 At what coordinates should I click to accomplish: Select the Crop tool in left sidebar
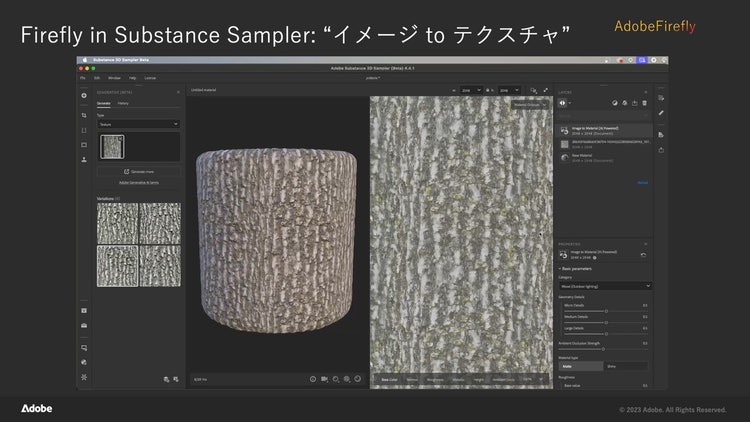pyautogui.click(x=84, y=115)
